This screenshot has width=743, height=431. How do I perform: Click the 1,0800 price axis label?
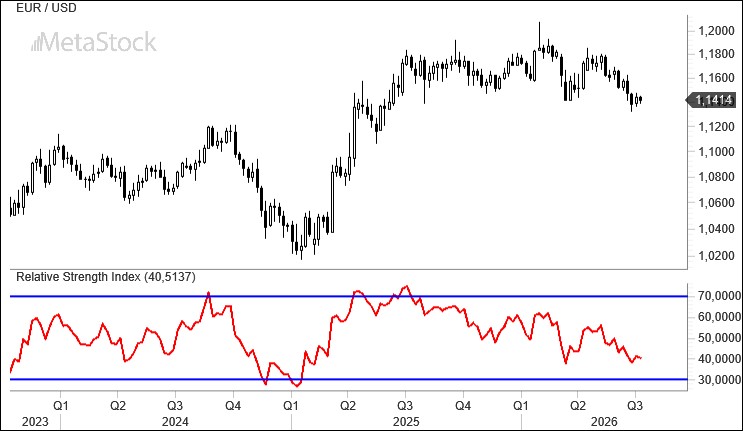click(716, 177)
